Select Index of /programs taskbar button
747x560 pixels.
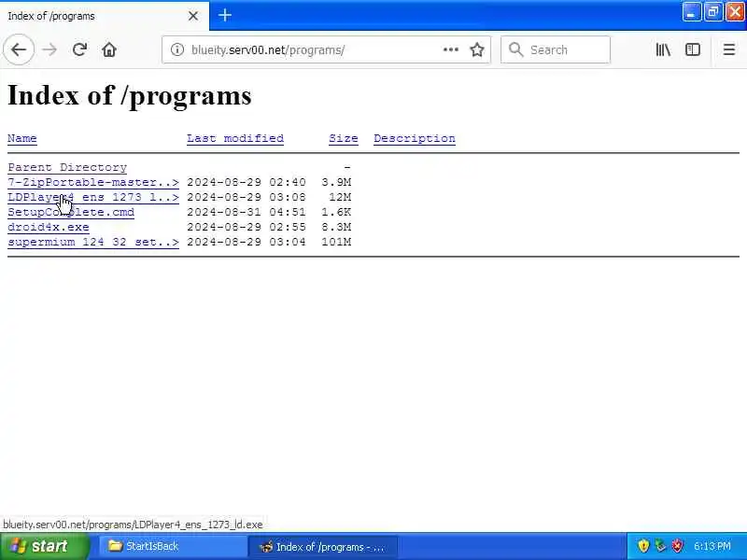[323, 547]
